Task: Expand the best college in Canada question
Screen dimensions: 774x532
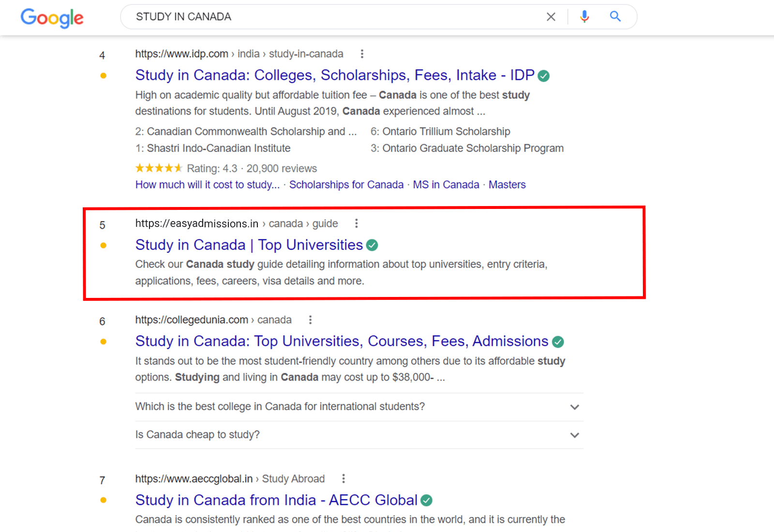Action: (x=574, y=407)
